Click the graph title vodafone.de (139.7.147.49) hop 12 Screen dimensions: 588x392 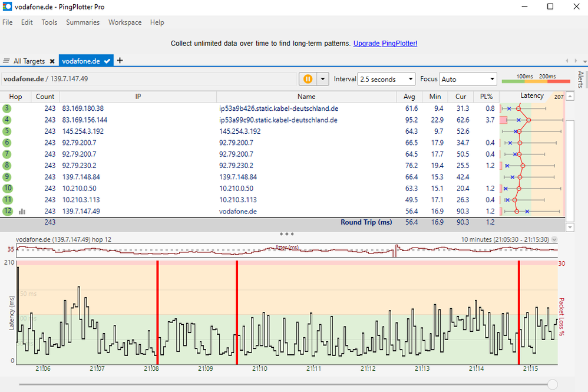click(x=64, y=239)
